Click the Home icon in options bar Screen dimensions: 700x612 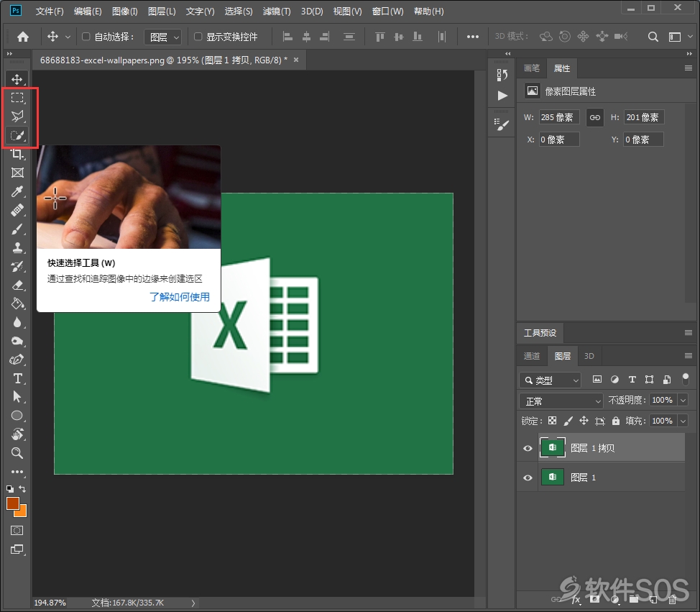(23, 37)
